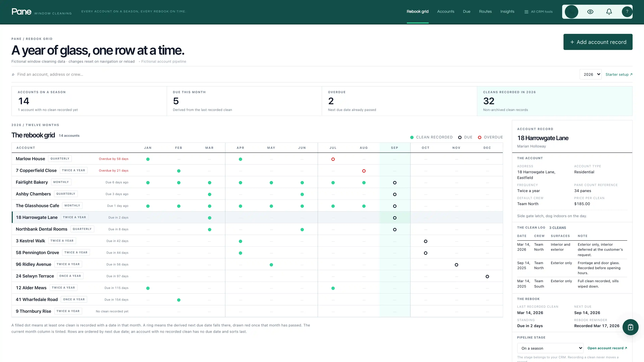Click Marlow House overdue ring in July
The height and width of the screenshot is (362, 644).
point(333,159)
